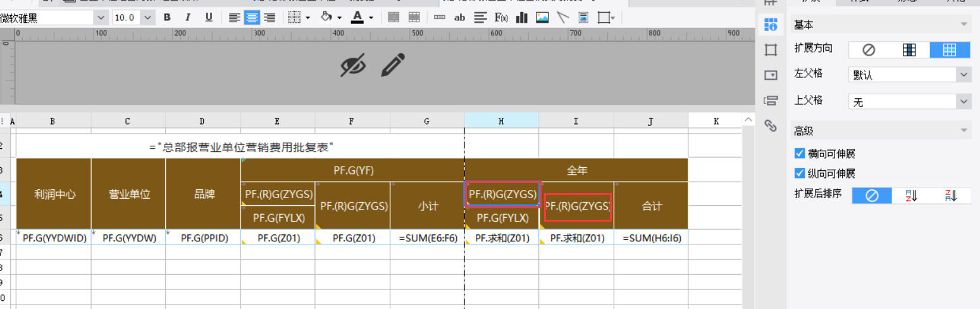Select the 合计 cell
Viewport: 980px width, 309px height.
tap(651, 206)
